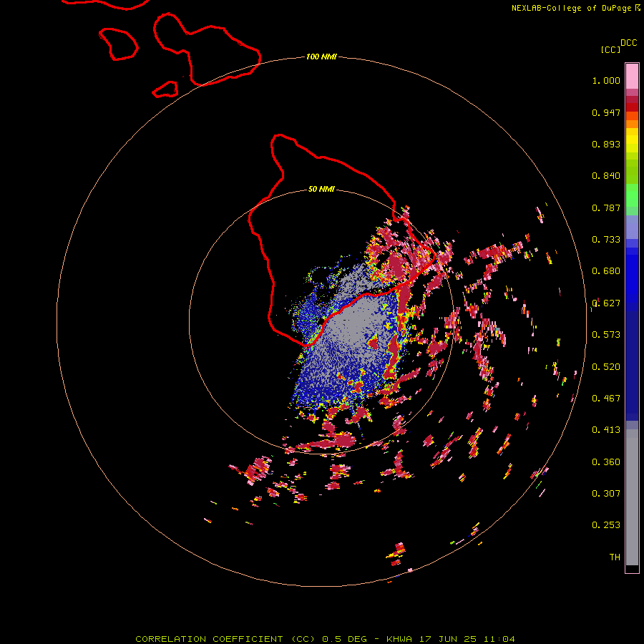Click the 0.787 legend value

606,208
